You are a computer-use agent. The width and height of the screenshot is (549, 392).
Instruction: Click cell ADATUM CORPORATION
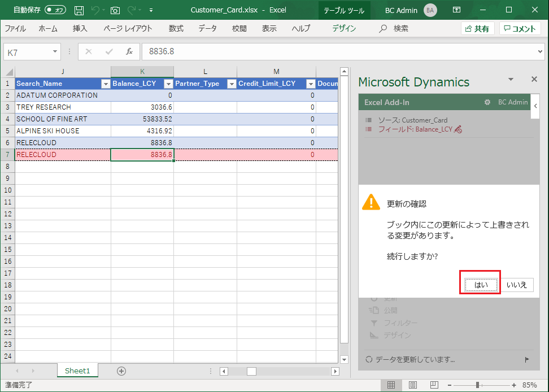point(63,95)
